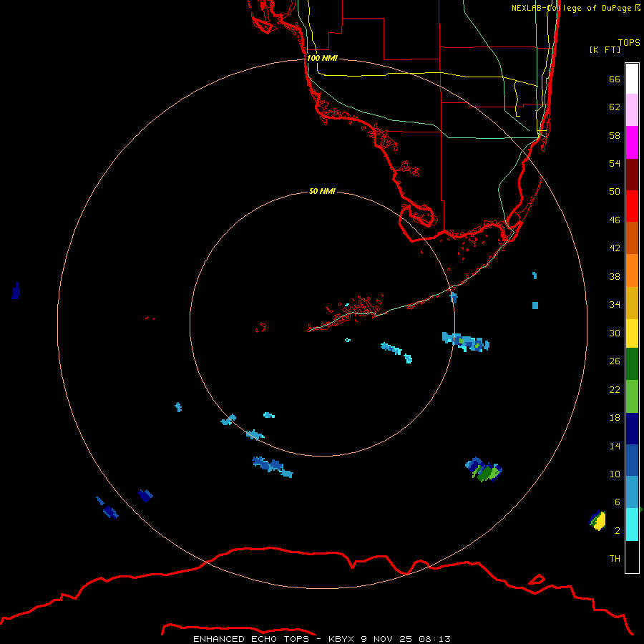Click legend value "22"

pos(615,389)
